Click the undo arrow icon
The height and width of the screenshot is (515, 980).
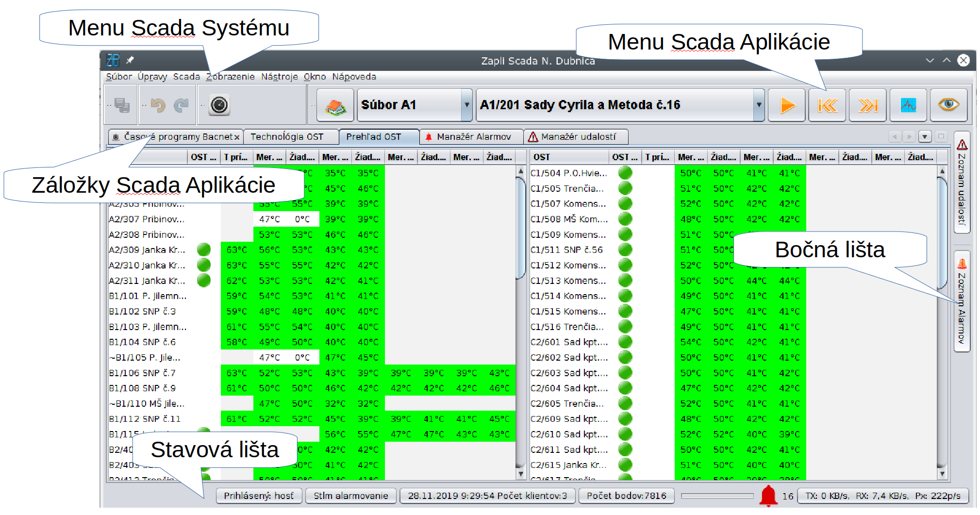(x=158, y=105)
